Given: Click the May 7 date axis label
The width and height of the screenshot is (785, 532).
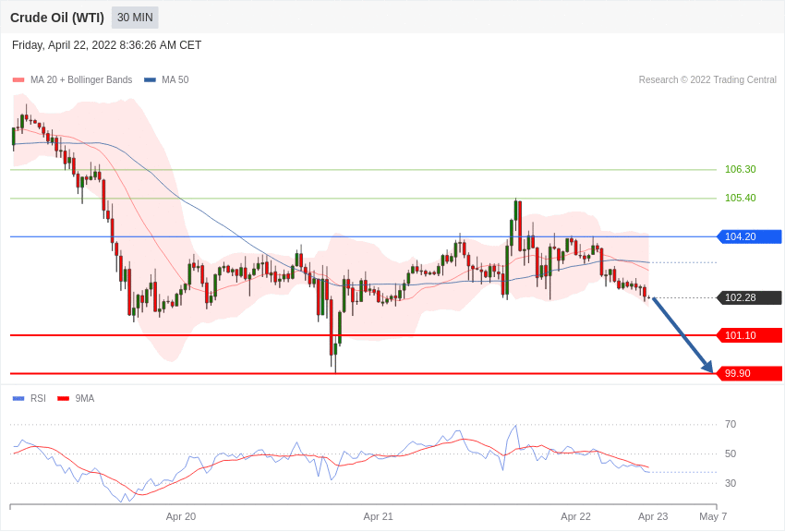Looking at the screenshot, I should [x=713, y=516].
